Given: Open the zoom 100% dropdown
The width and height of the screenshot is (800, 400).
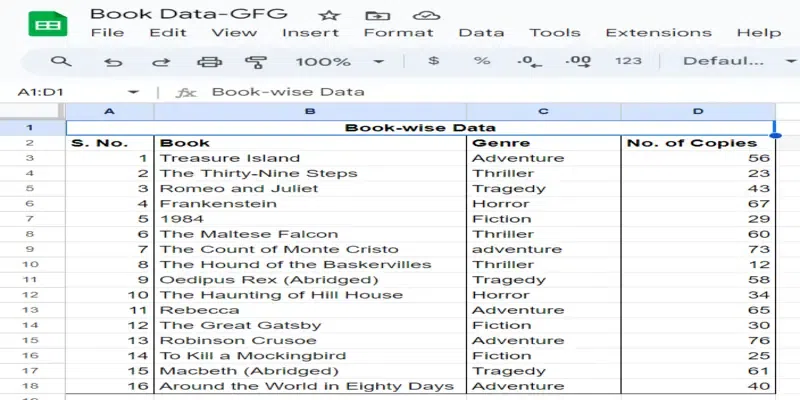Looking at the screenshot, I should [x=339, y=62].
